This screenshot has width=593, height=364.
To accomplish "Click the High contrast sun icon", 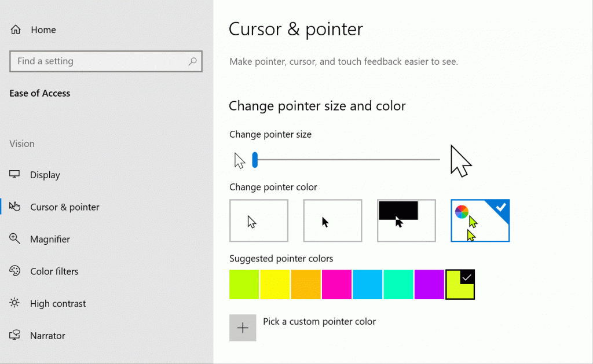I will tap(14, 303).
